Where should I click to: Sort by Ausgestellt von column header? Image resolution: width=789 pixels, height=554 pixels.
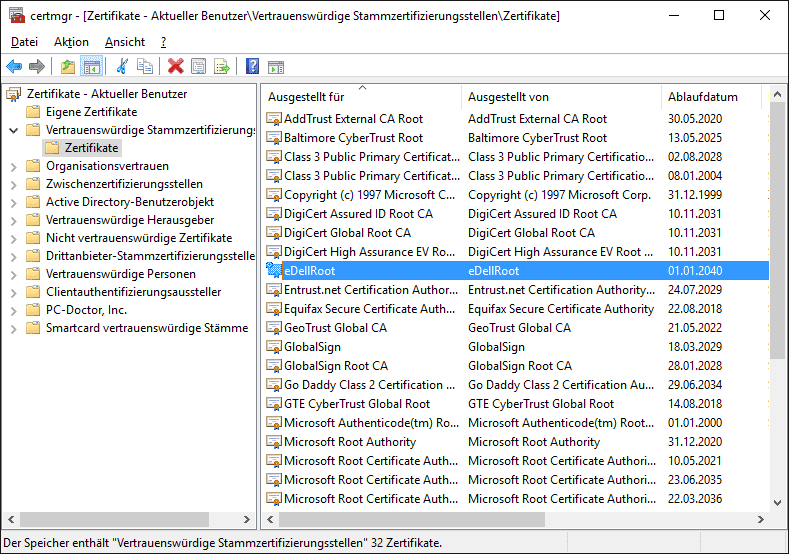(x=562, y=97)
